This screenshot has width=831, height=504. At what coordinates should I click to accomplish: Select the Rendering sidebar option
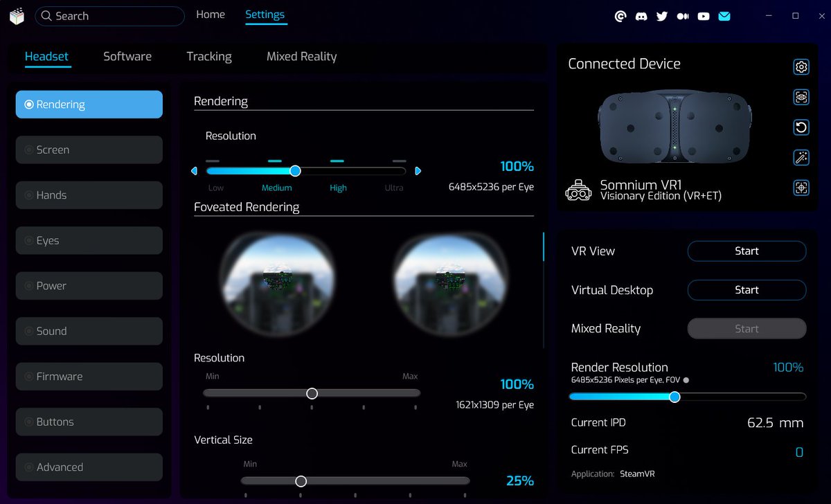89,105
